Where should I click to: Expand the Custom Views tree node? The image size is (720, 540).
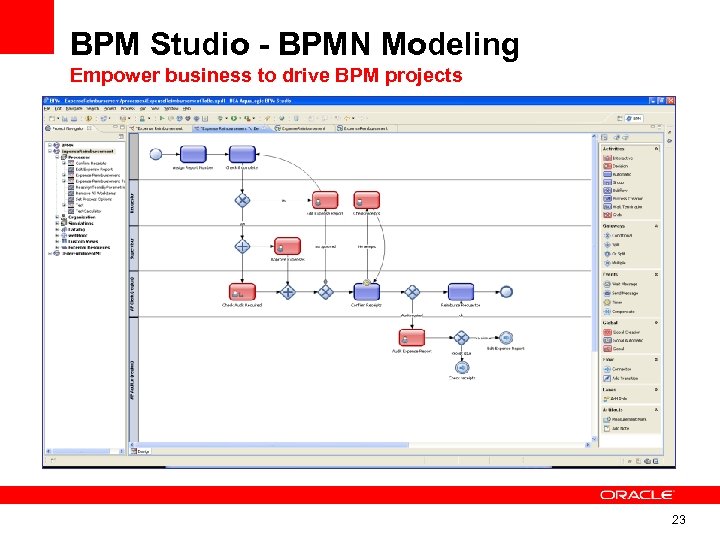pos(57,241)
